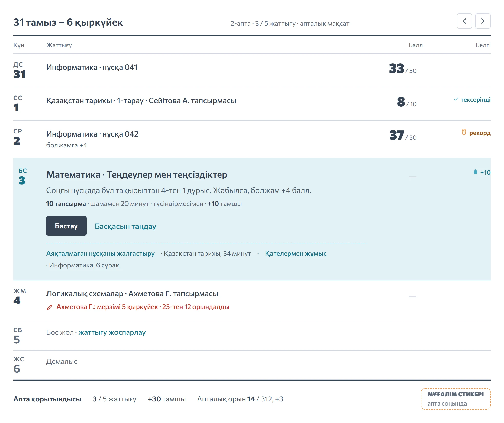Click the score 8 / 10

(407, 102)
